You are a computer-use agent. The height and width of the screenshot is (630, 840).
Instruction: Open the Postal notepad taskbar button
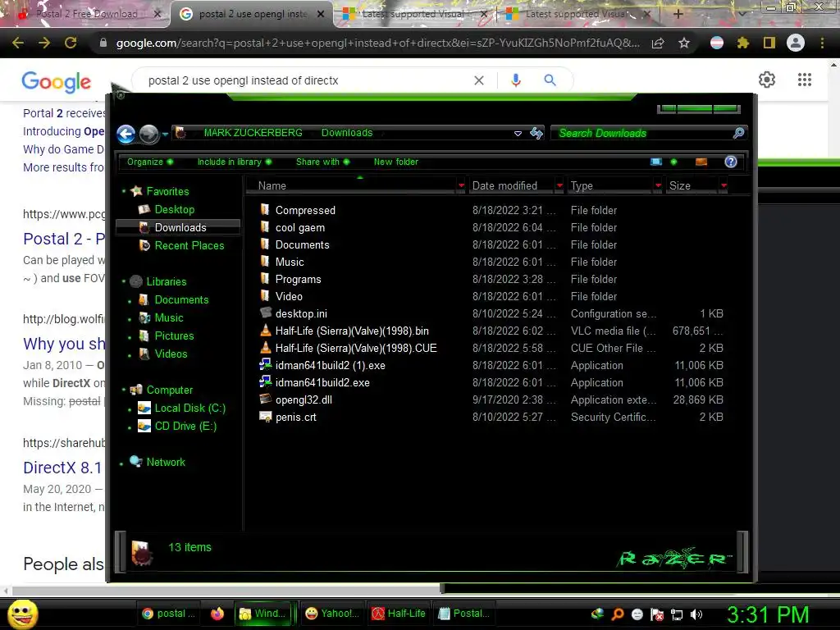pos(464,614)
